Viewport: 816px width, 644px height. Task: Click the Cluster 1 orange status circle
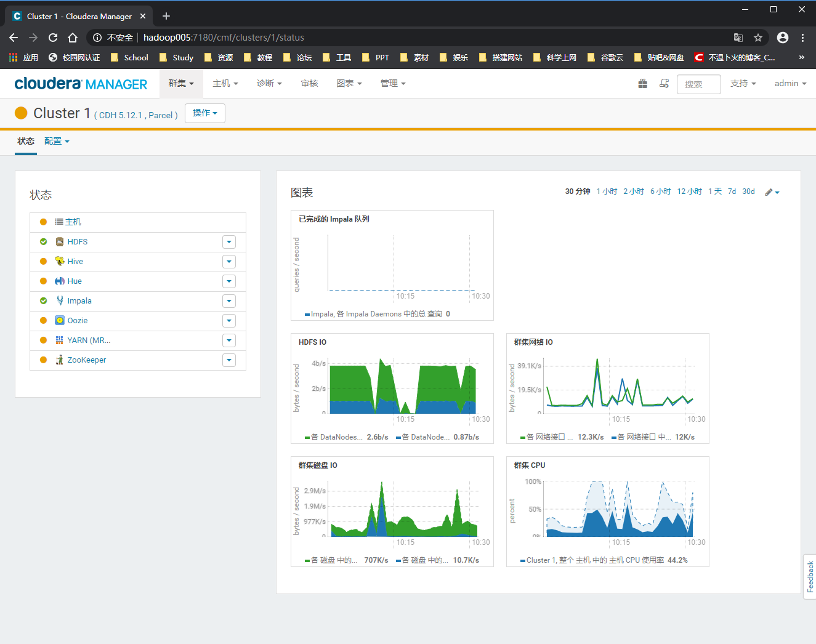tap(21, 113)
